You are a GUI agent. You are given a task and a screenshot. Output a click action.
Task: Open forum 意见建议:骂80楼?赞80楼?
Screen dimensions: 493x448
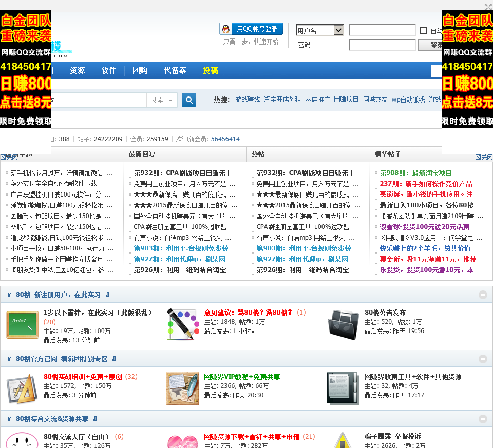(x=248, y=313)
